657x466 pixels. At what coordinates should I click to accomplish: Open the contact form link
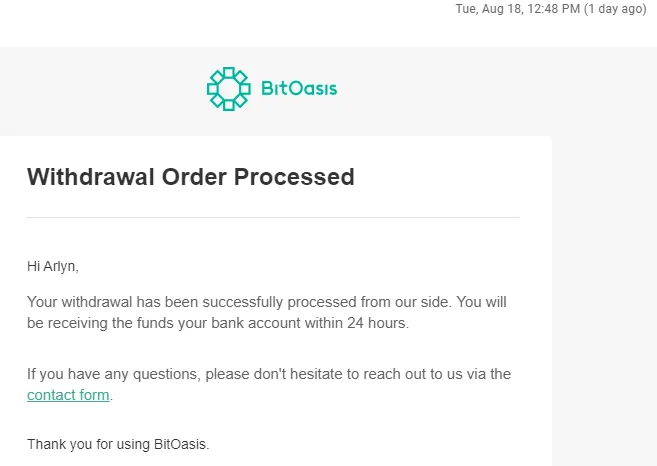click(x=68, y=395)
